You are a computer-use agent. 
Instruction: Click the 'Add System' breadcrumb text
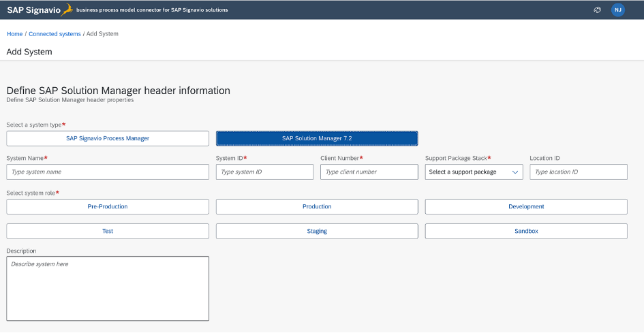102,34
